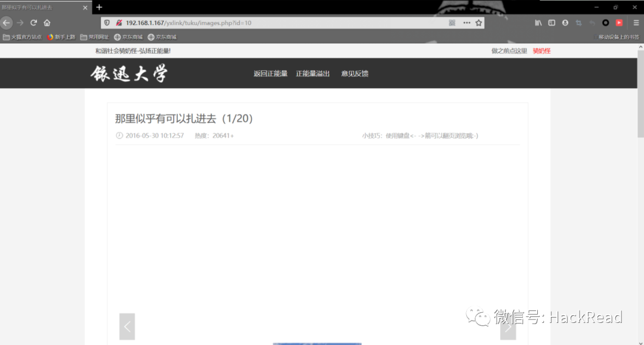This screenshot has width=644, height=345.
Task: Select the 返回正能量 navigation item
Action: pos(270,74)
